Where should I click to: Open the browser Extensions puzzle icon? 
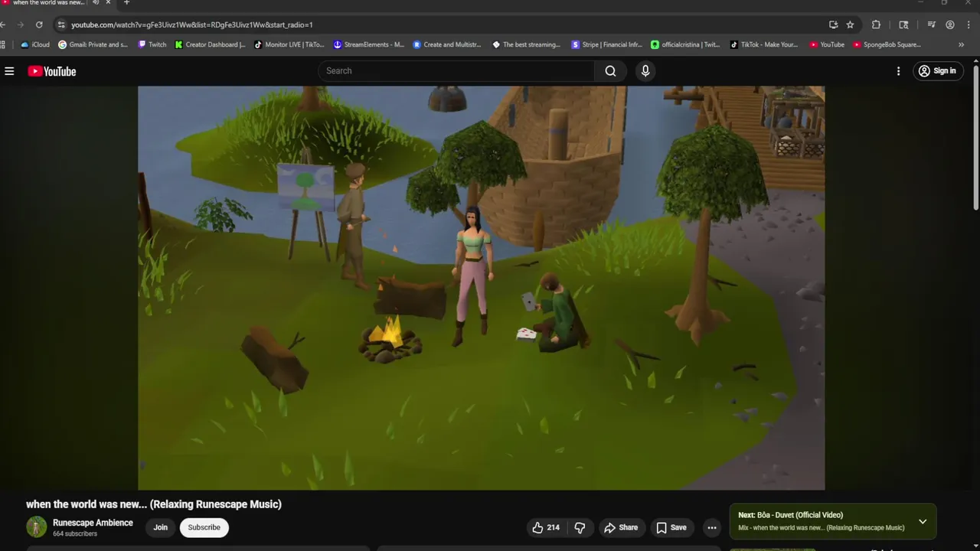(876, 24)
